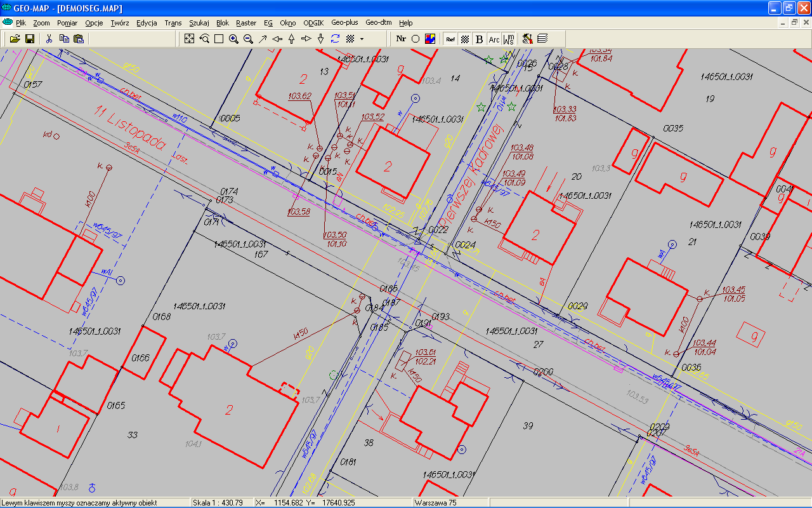Click the Copy icon in toolbar
This screenshot has height=508, width=812.
click(64, 39)
